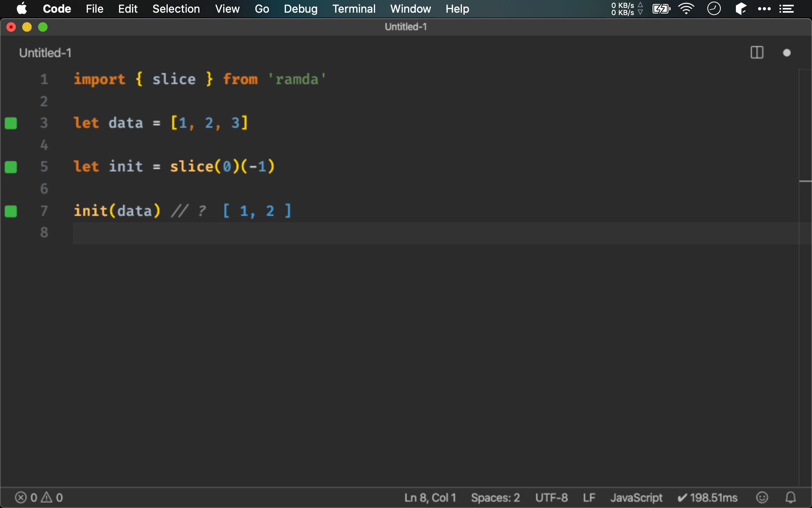Open the View menu
This screenshot has height=508, width=812.
coord(227,9)
